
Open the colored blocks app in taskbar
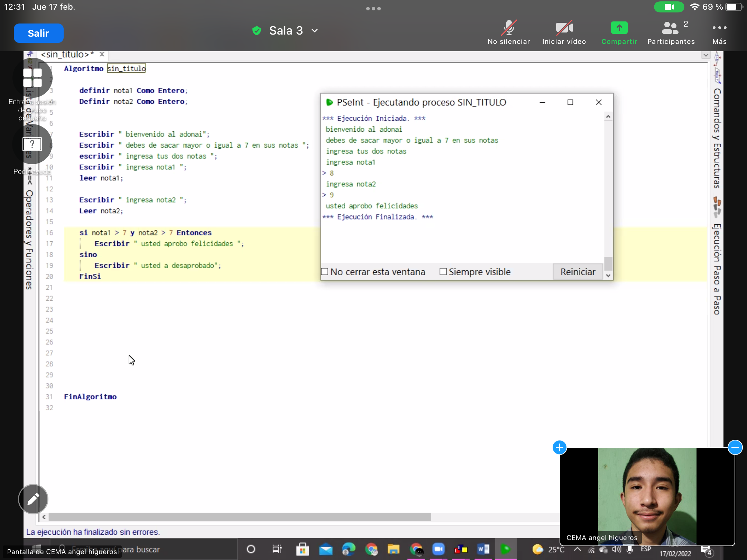coord(461,549)
